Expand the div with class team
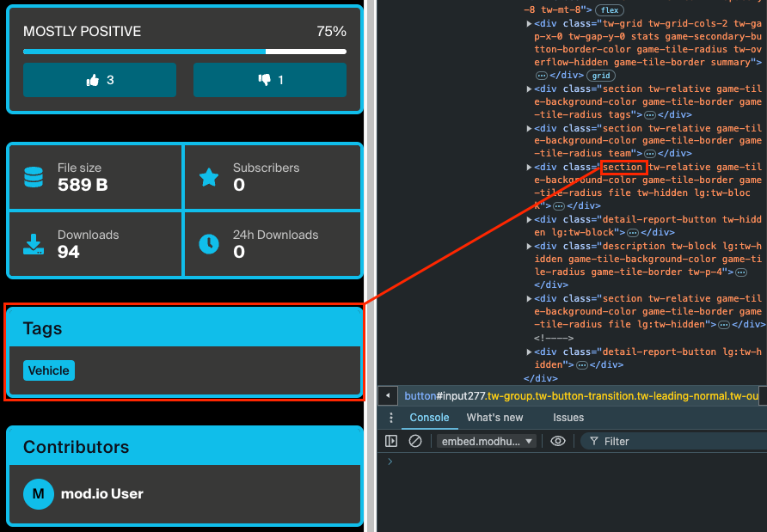Image resolution: width=767 pixels, height=532 pixels. (529, 128)
